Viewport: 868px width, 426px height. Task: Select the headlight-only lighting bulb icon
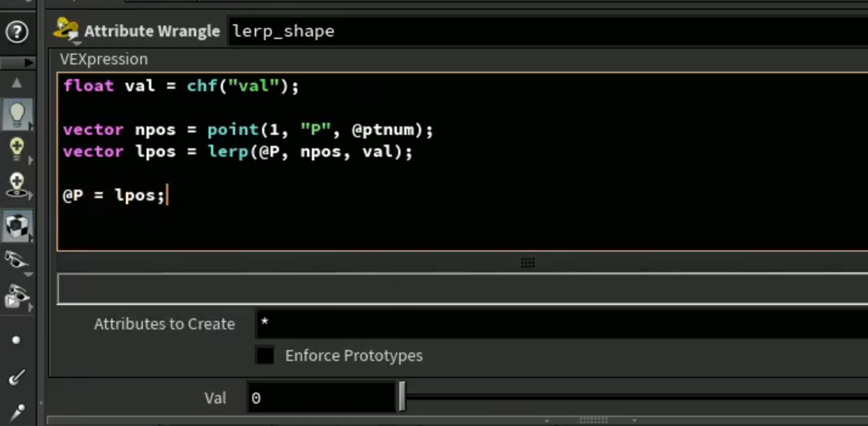click(16, 149)
